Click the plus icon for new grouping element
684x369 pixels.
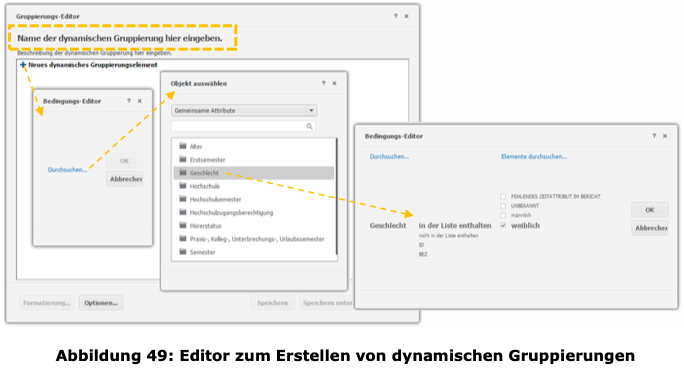pos(23,65)
